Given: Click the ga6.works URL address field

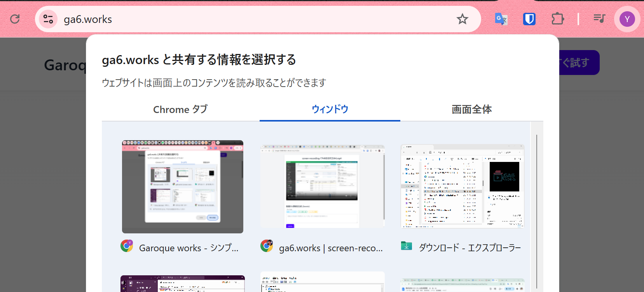Looking at the screenshot, I should pyautogui.click(x=233, y=19).
